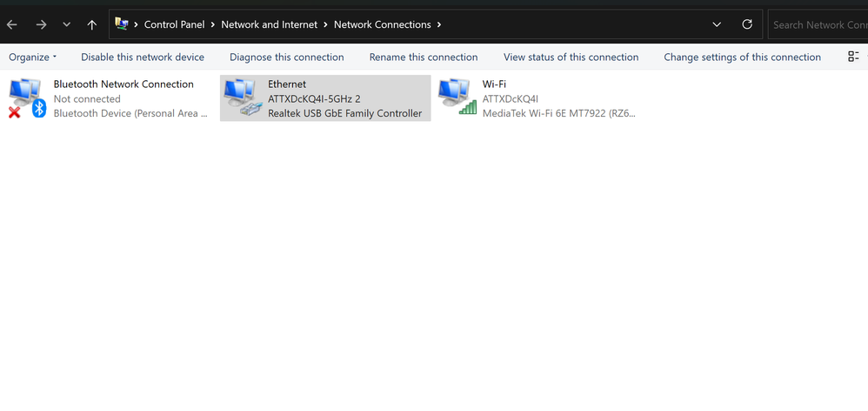Click Change settings of this connection
The image size is (868, 411).
point(742,57)
